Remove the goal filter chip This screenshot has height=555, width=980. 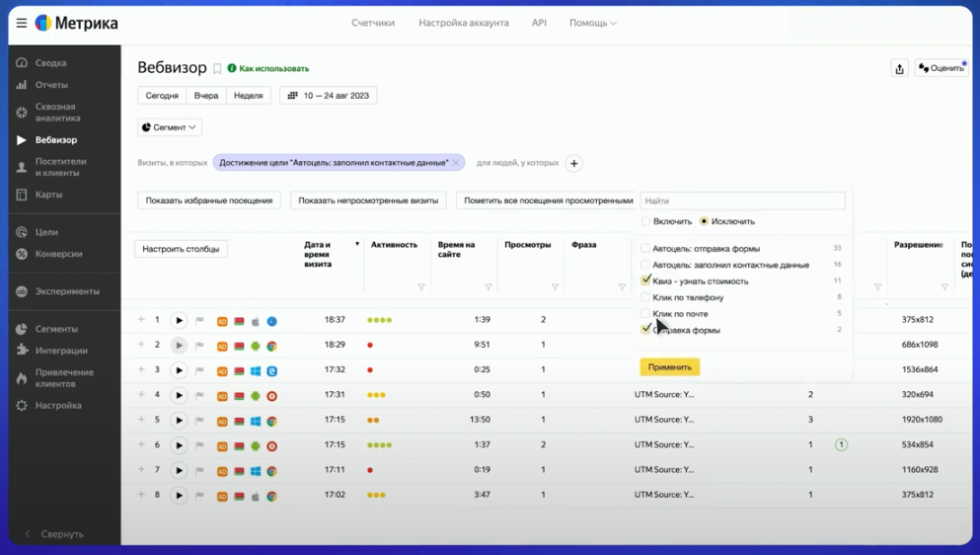click(456, 163)
